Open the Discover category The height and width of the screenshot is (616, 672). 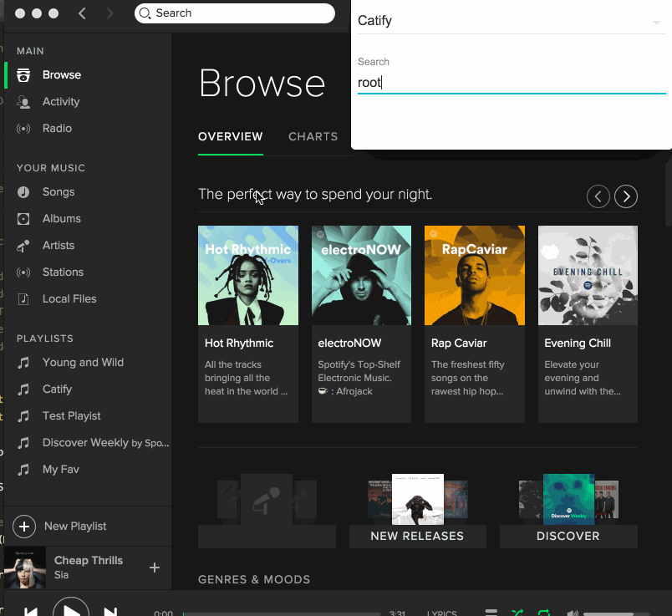click(568, 511)
